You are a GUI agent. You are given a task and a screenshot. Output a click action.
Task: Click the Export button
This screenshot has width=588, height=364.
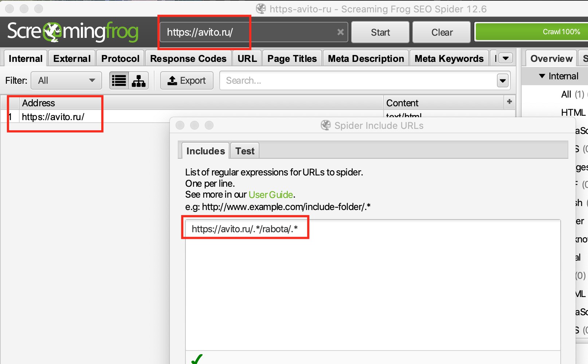[x=187, y=80]
